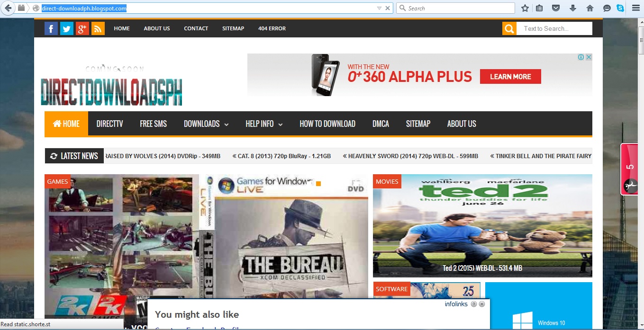644x330 pixels.
Task: Open the infolinks question mark help icon
Action: click(x=474, y=304)
